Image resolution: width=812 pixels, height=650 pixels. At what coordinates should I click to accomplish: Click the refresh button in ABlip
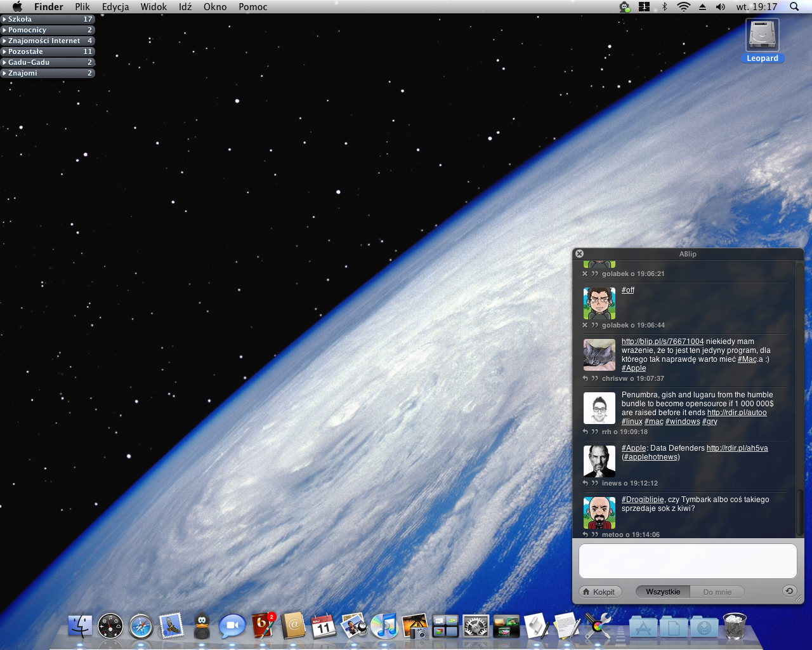pos(789,591)
